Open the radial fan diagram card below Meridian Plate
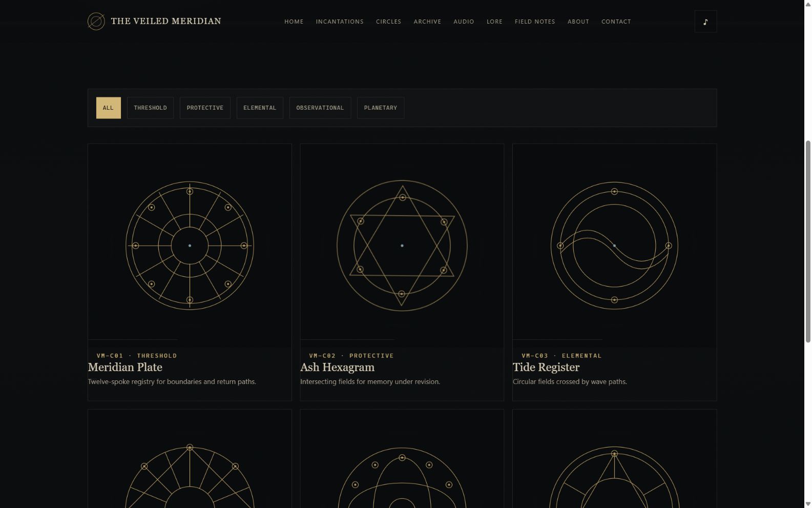Screen dimensions: 812x508 pos(190,459)
